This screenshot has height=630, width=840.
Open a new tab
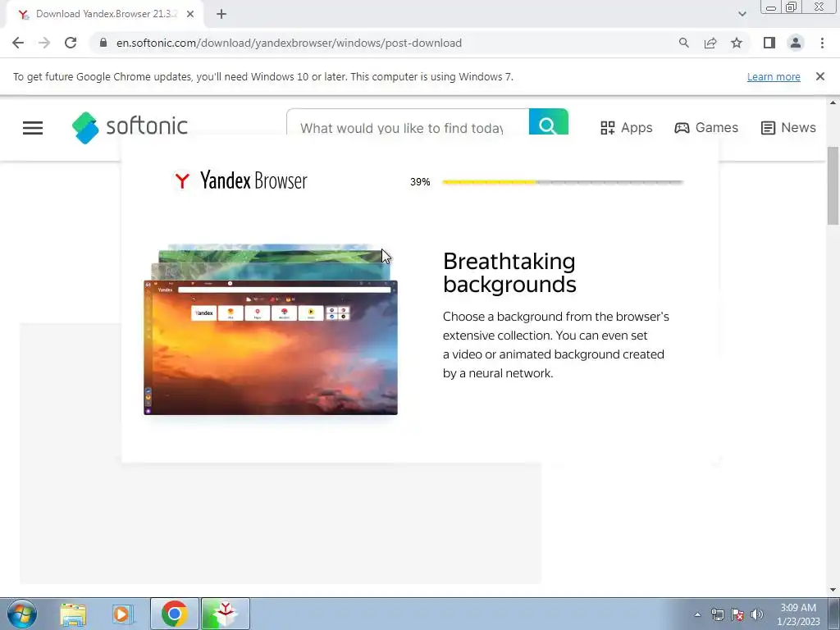click(221, 15)
